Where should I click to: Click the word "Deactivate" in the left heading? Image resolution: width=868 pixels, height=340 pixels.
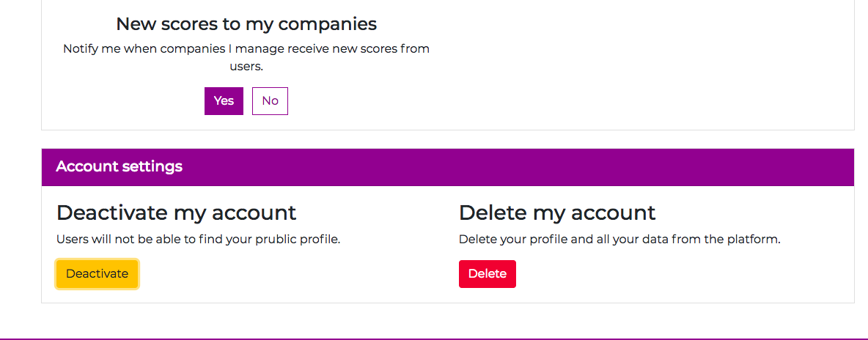tap(112, 213)
